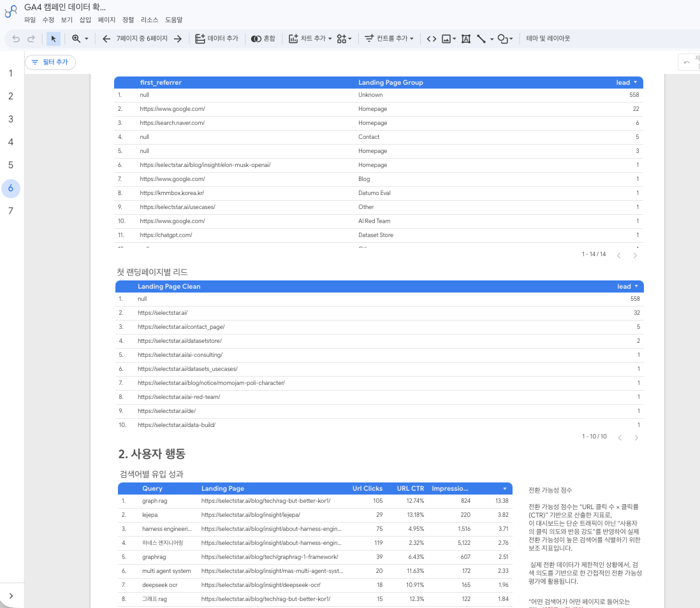Insert a URL embed with the code icon
Image resolution: width=700 pixels, height=608 pixels.
(431, 39)
